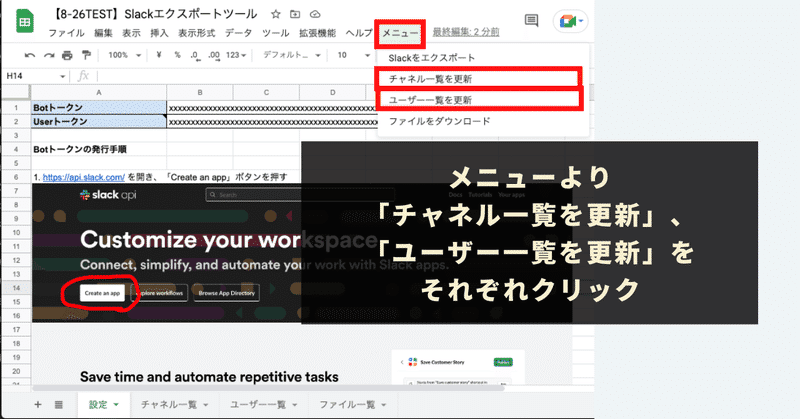Select column B header
This screenshot has height=419, width=800.
click(200, 92)
